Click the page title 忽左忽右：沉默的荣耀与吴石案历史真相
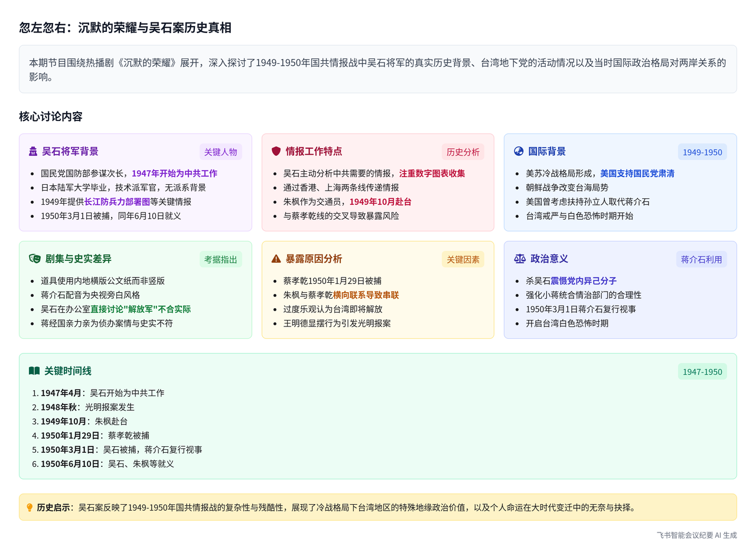 point(125,28)
